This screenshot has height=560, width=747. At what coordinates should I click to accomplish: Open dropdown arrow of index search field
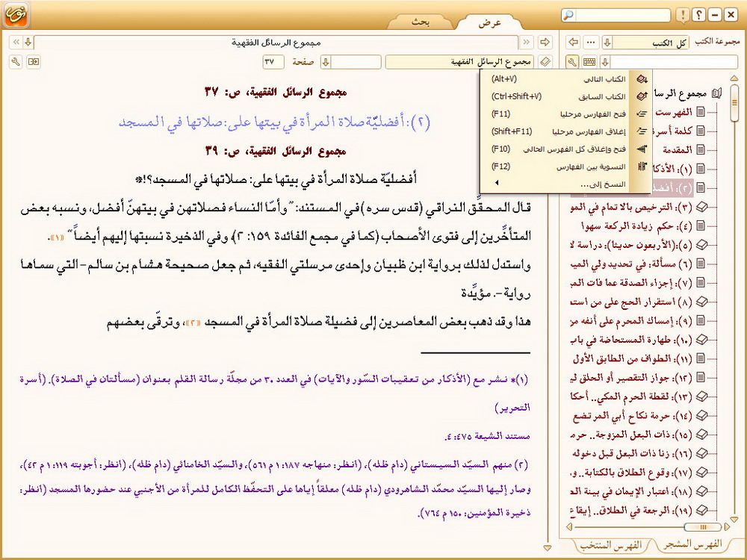pyautogui.click(x=606, y=61)
